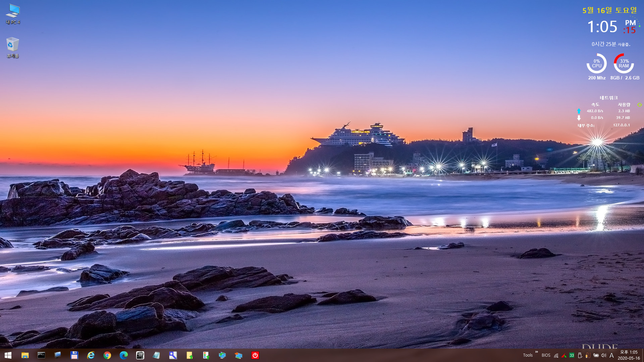Click the white download arrow in network widget
The height and width of the screenshot is (362, 644).
[579, 118]
